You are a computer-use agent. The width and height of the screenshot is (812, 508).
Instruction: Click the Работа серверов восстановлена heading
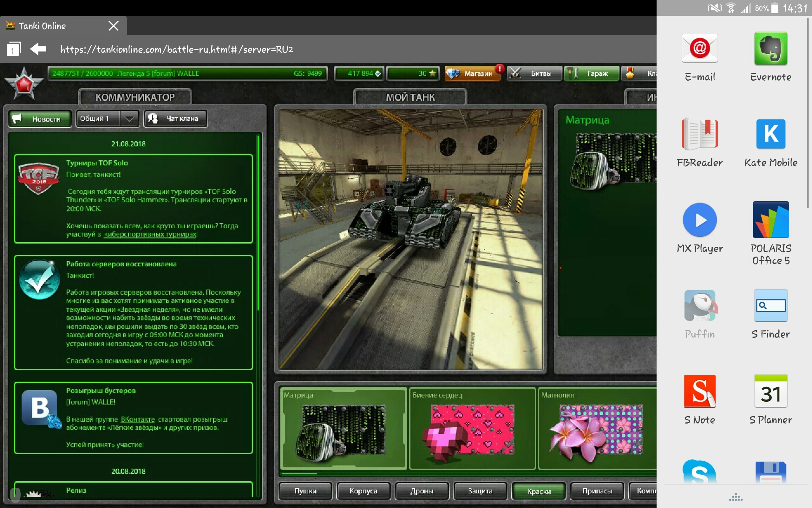click(x=121, y=264)
